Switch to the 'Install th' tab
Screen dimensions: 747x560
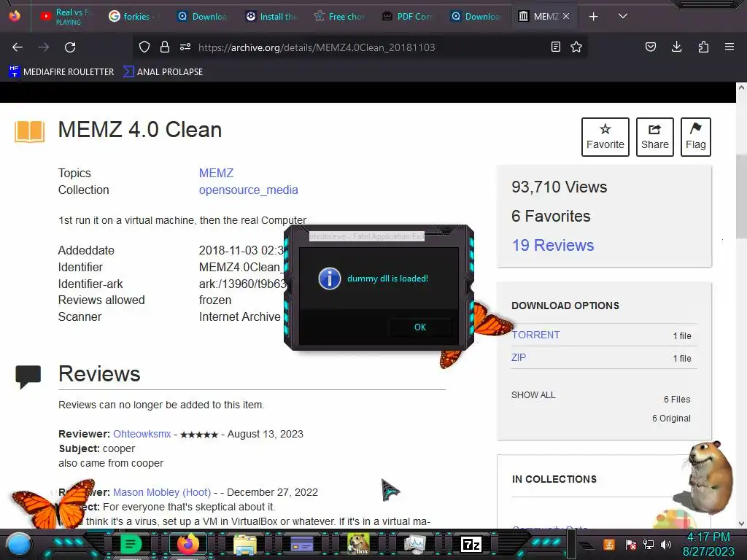271,17
